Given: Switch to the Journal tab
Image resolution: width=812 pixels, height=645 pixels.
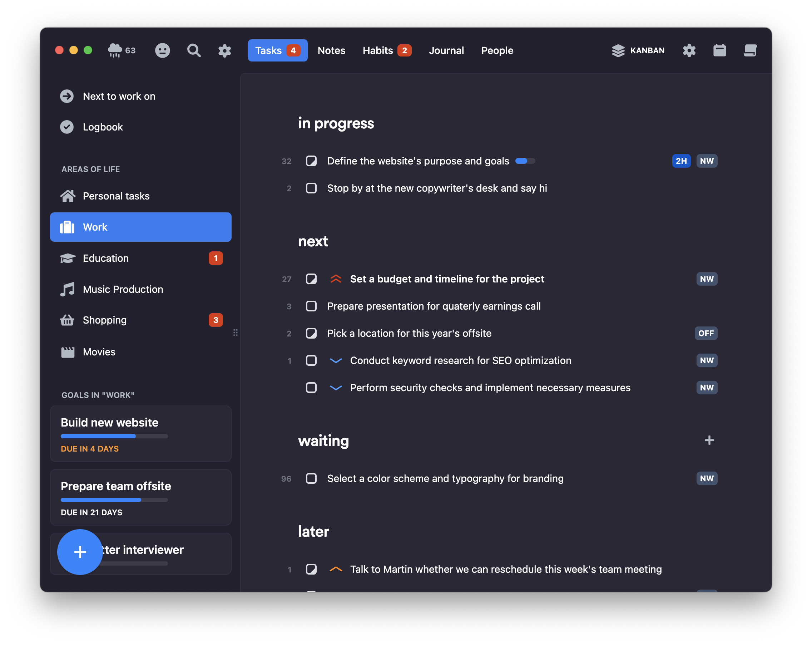Looking at the screenshot, I should coord(446,50).
